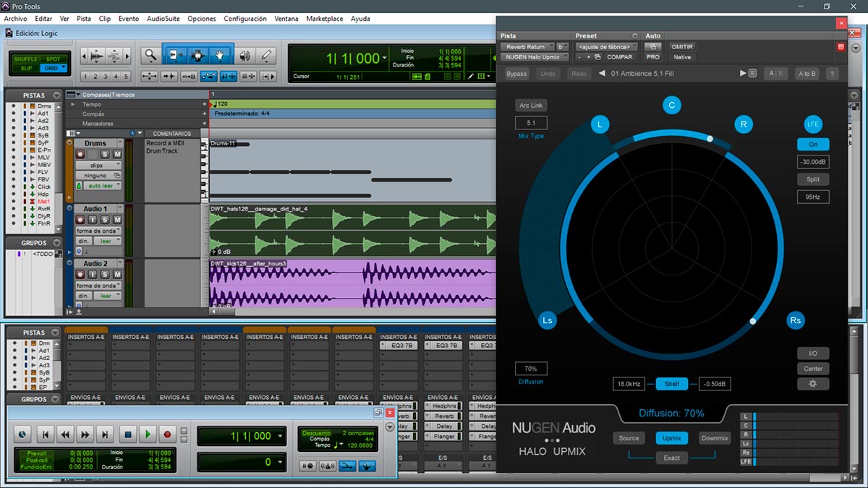The image size is (868, 488).
Task: Click the Rs surround channel node
Action: pos(796,320)
